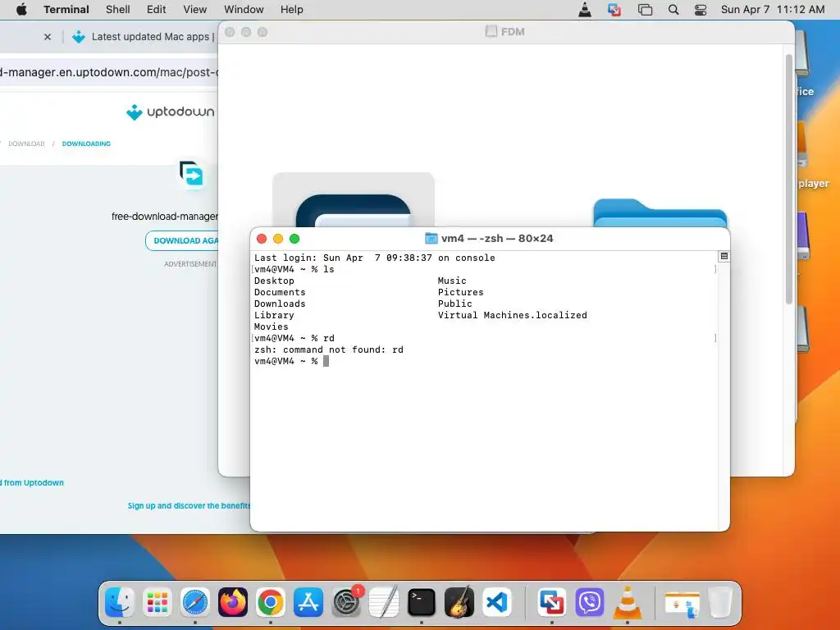Launch Google Chrome from the Dock

pyautogui.click(x=271, y=602)
